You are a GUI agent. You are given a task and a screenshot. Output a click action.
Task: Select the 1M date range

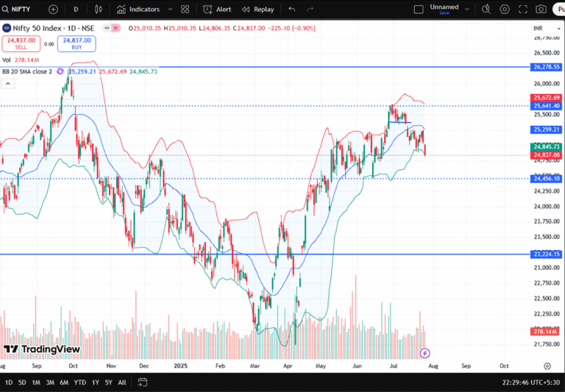(x=35, y=382)
